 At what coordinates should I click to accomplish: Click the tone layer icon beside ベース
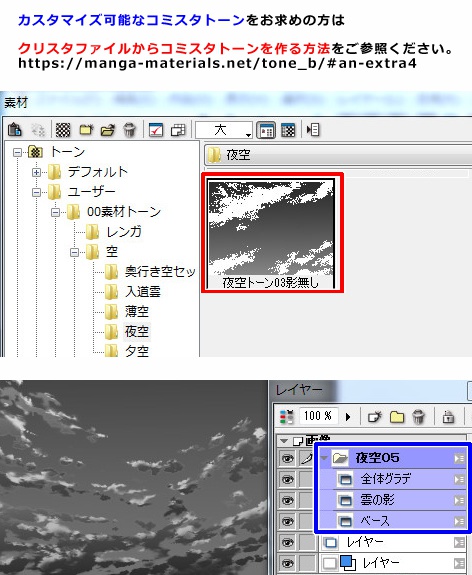click(x=345, y=521)
